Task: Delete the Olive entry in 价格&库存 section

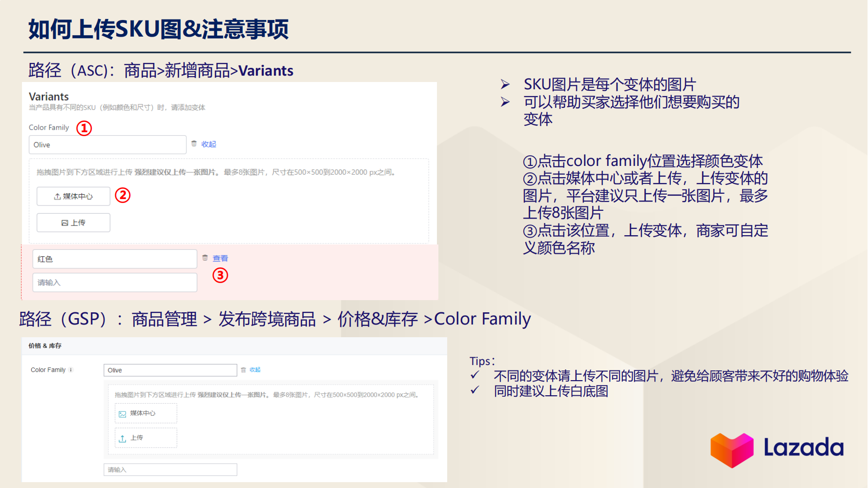Action: pos(244,370)
